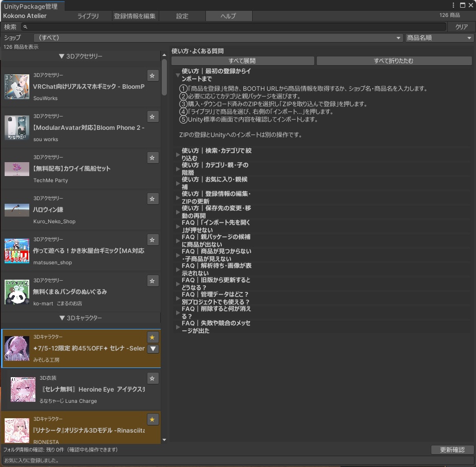Select the ヘルプ tab
Viewport: 476px width, 467px height.
pos(229,16)
